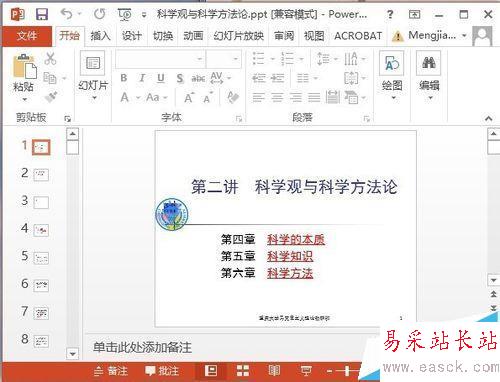Insert a new slide via 幻灯片 icon
Screen dimensions: 500x382
pos(93,63)
